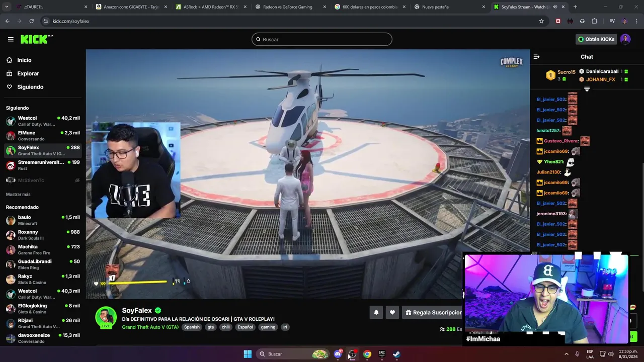Select the Español tag
This screenshot has width=644, height=362.
[x=245, y=327]
